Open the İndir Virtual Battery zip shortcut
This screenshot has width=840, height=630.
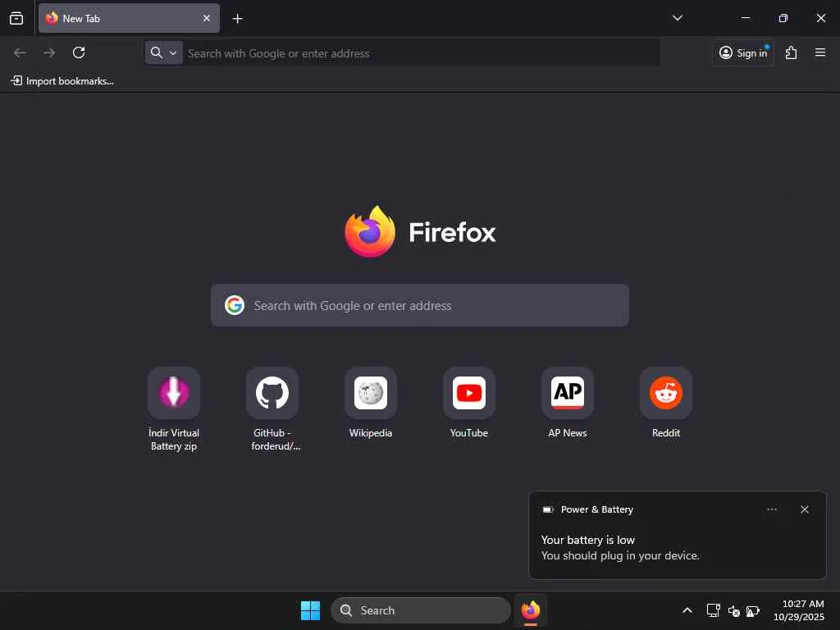pyautogui.click(x=174, y=409)
